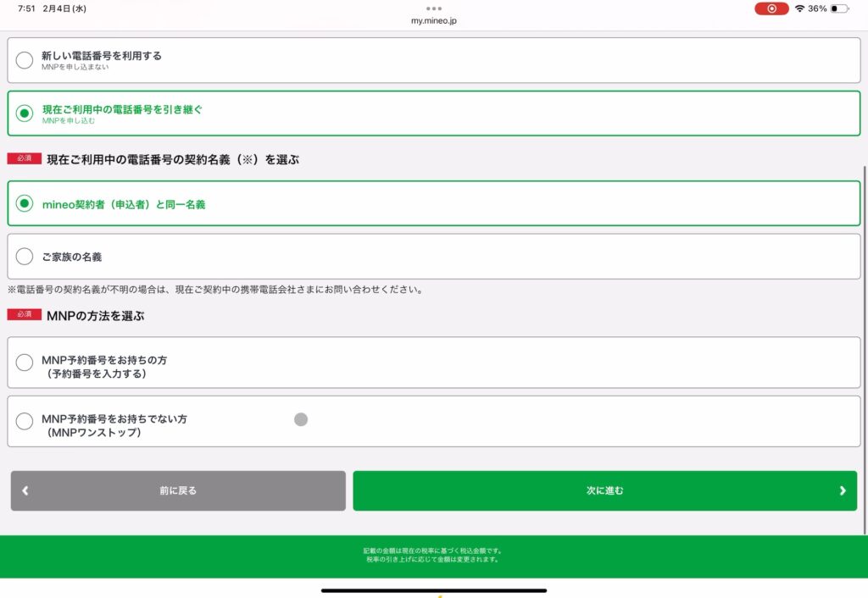Tap the home indicator bar at bottom
Image resolution: width=868 pixels, height=598 pixels.
pyautogui.click(x=434, y=590)
